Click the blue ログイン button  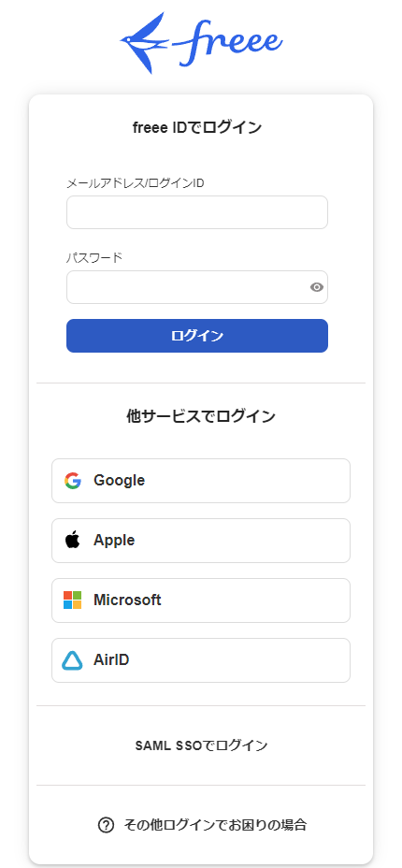tap(197, 336)
